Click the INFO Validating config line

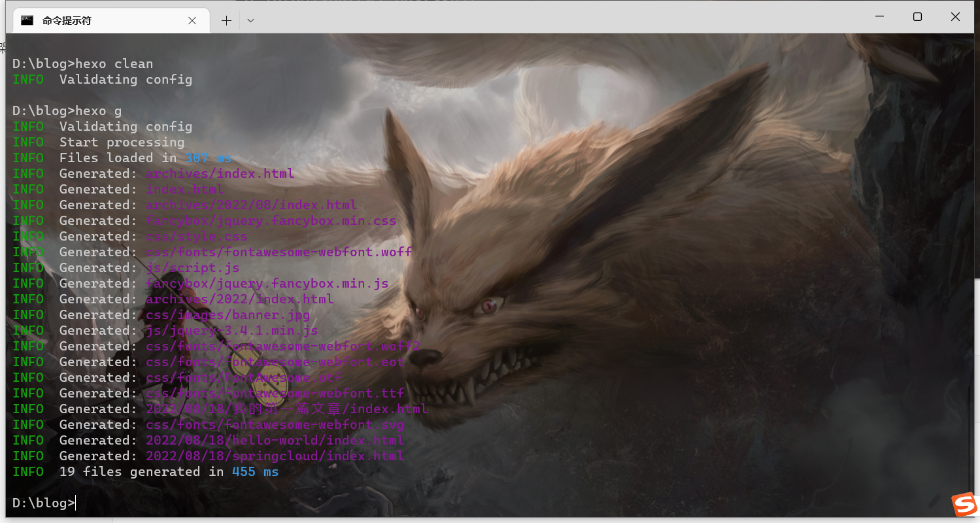tap(102, 79)
